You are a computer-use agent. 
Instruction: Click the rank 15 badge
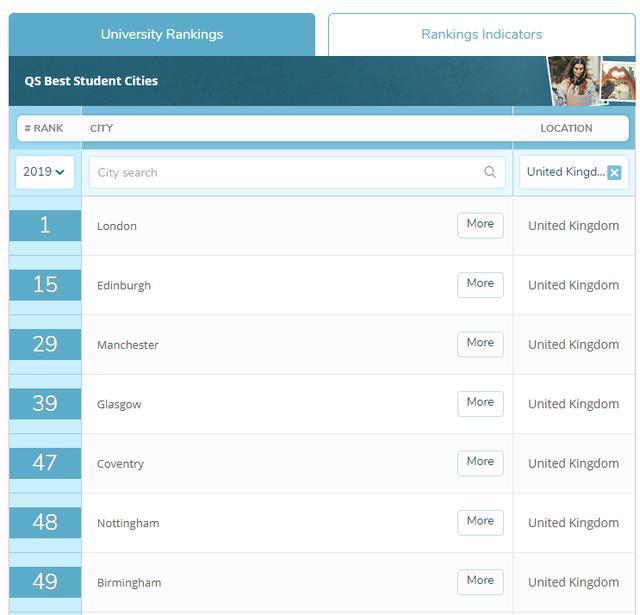point(45,285)
